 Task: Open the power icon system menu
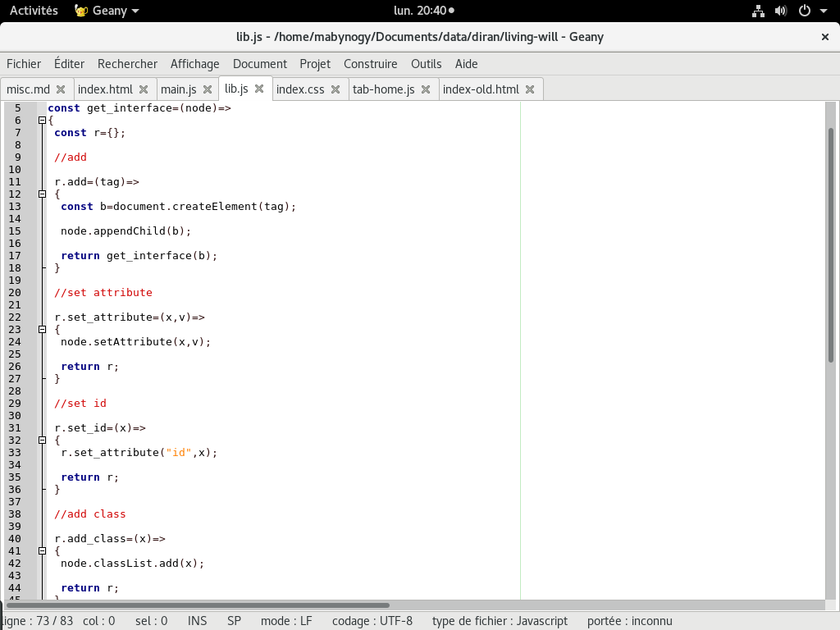coord(804,11)
